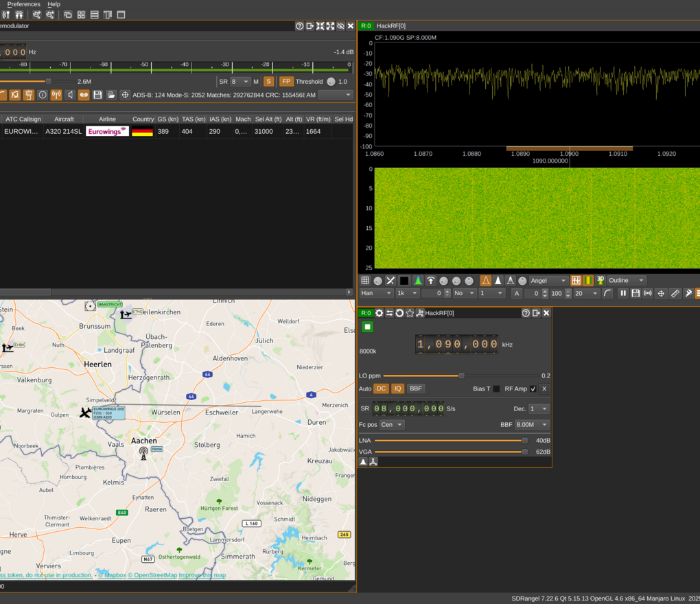700x604 pixels.
Task: Sort table by ATC Callsign column
Action: tap(23, 119)
